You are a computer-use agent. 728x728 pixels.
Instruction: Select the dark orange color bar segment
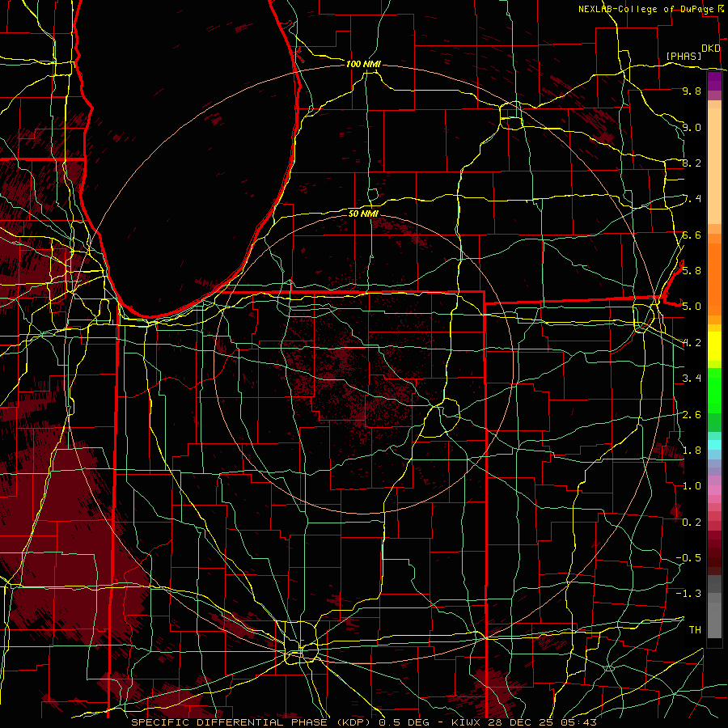pyautogui.click(x=714, y=280)
